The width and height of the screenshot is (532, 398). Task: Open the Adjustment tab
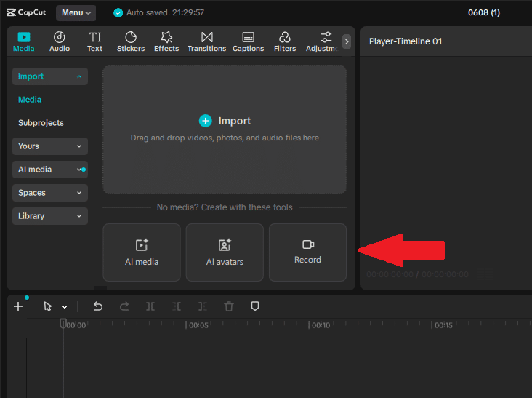(322, 41)
